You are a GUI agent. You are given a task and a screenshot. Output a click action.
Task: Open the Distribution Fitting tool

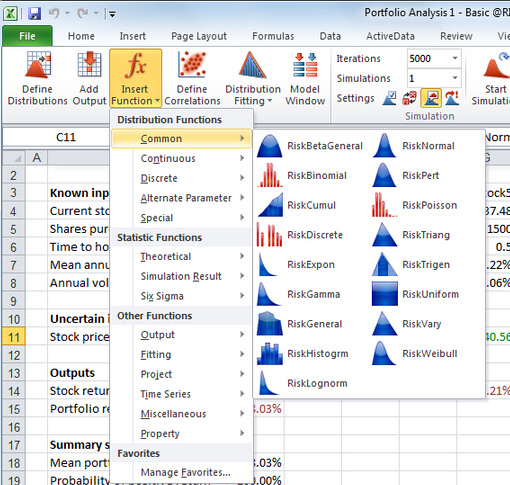tap(253, 78)
